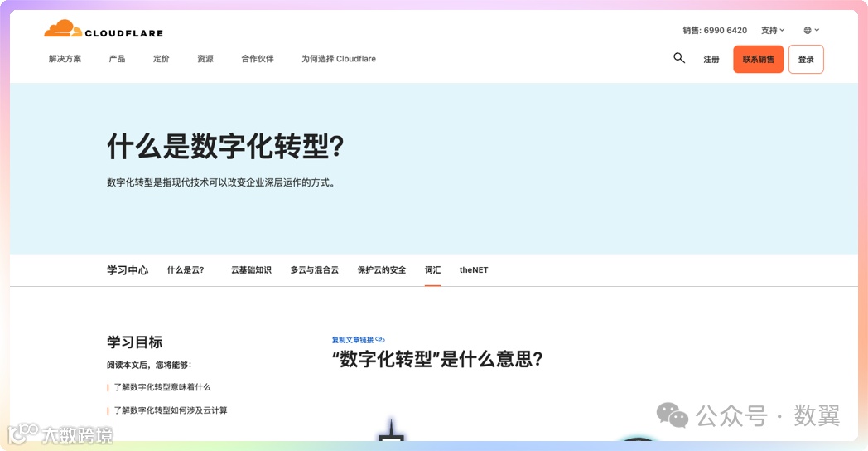
Task: Click the sales number 6990 6420
Action: click(x=726, y=31)
